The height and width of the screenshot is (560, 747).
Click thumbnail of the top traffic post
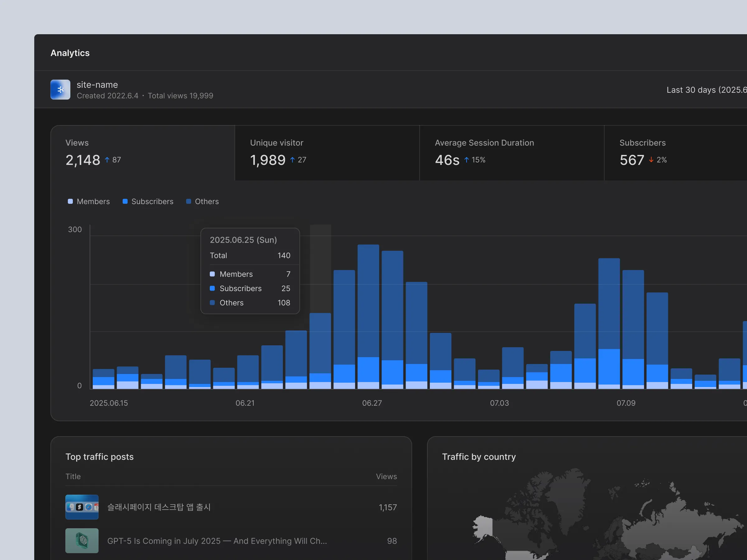(82, 507)
